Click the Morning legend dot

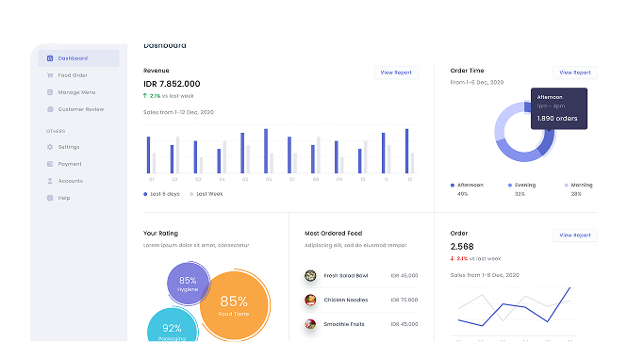tap(567, 186)
